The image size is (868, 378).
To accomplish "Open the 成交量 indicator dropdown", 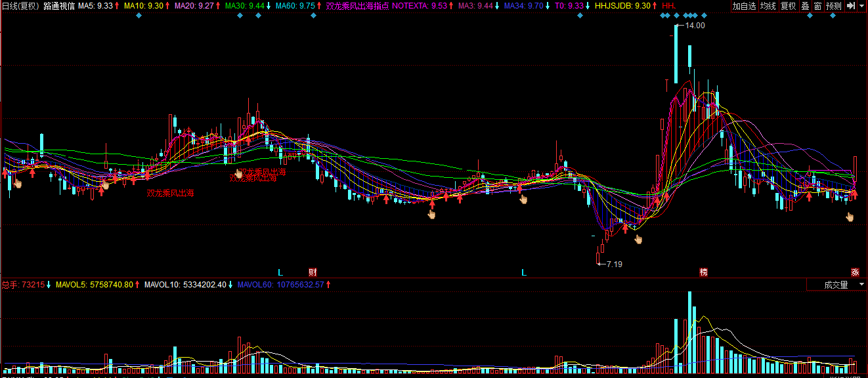I will coord(836,285).
